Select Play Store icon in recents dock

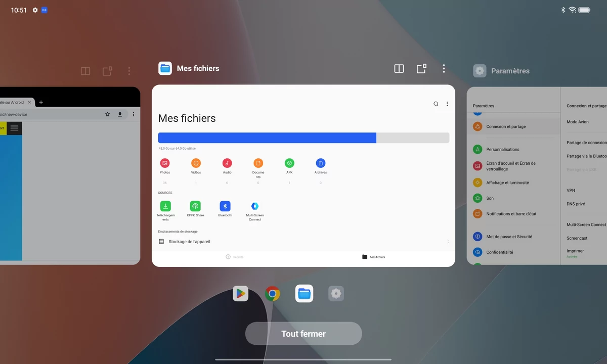[x=240, y=293]
